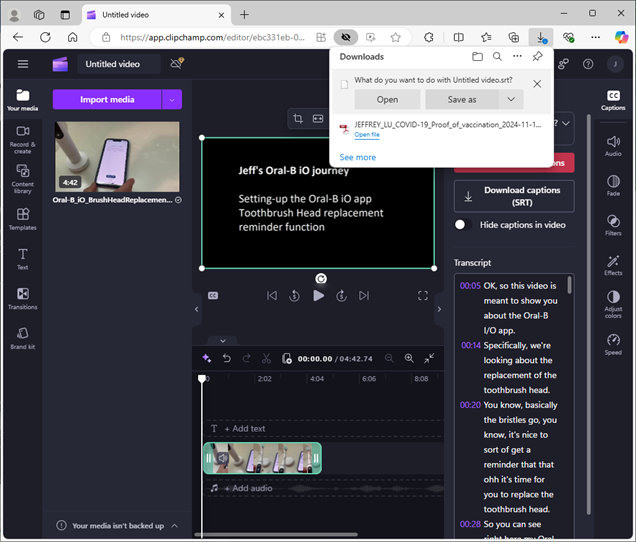The height and width of the screenshot is (542, 636).
Task: Fit timeline to screen icon
Action: 429,358
